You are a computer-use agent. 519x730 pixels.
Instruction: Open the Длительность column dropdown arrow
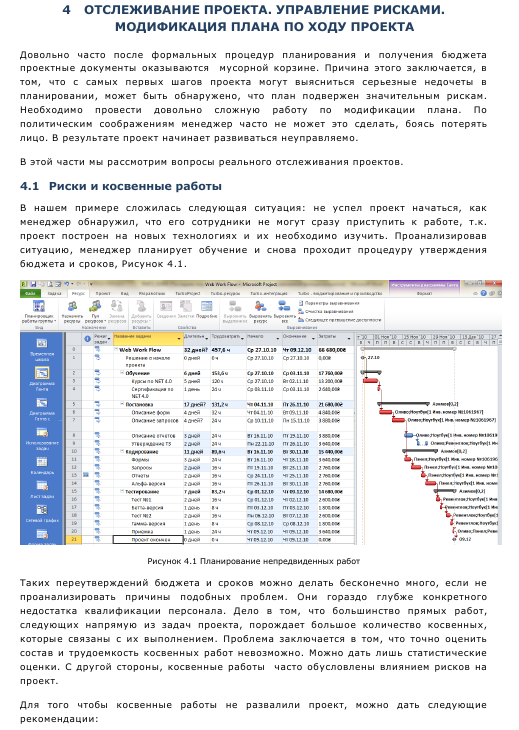click(x=207, y=339)
